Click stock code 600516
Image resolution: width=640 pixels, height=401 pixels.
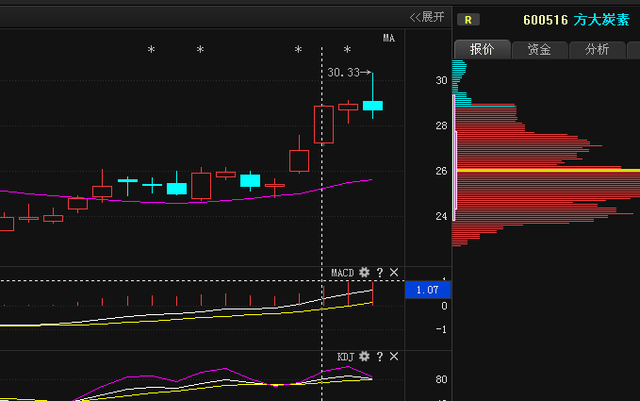pyautogui.click(x=545, y=20)
